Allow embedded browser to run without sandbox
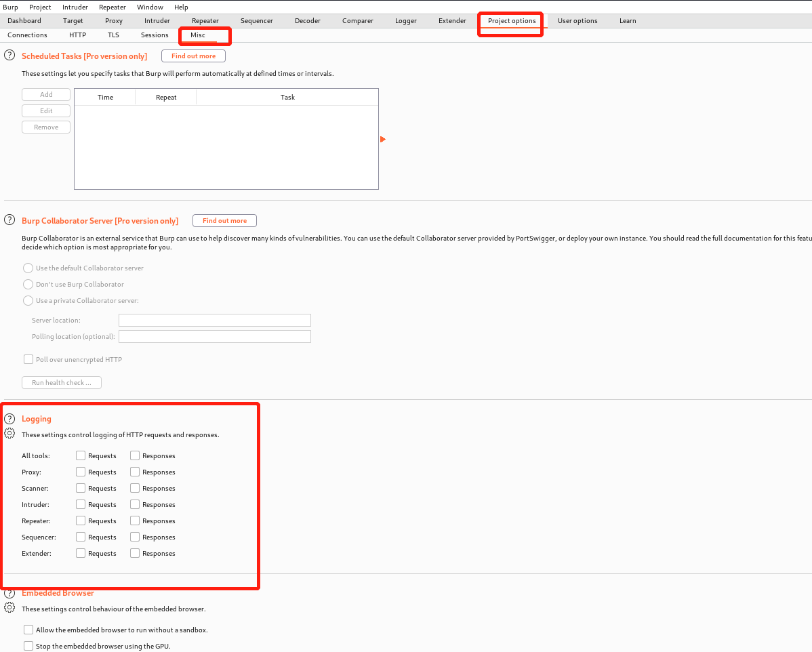 click(x=28, y=629)
